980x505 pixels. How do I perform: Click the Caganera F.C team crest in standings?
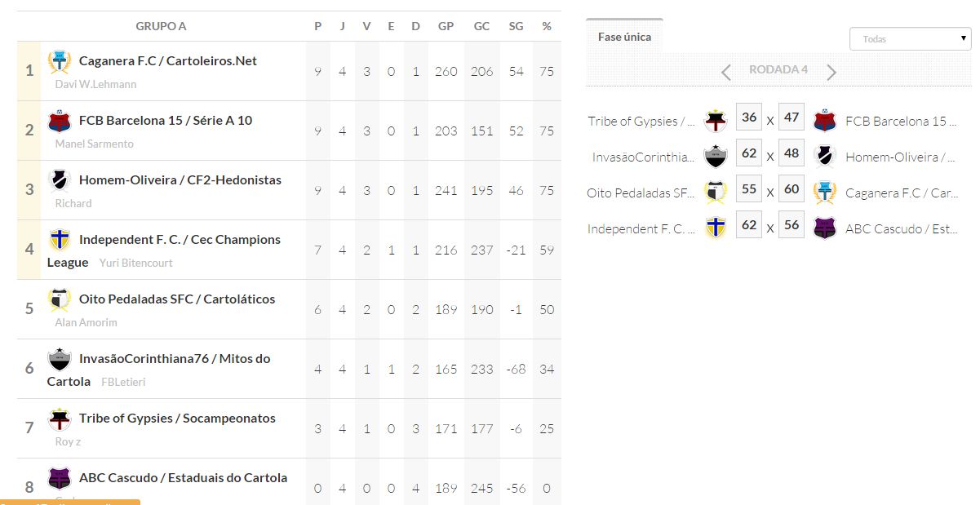pyautogui.click(x=59, y=61)
